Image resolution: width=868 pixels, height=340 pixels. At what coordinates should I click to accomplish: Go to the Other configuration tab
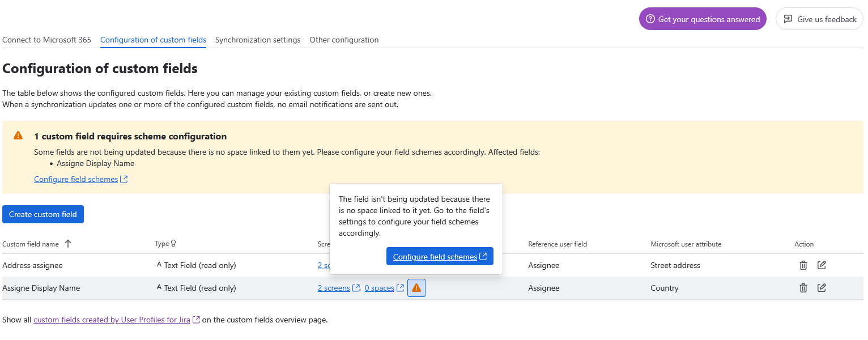pos(344,40)
